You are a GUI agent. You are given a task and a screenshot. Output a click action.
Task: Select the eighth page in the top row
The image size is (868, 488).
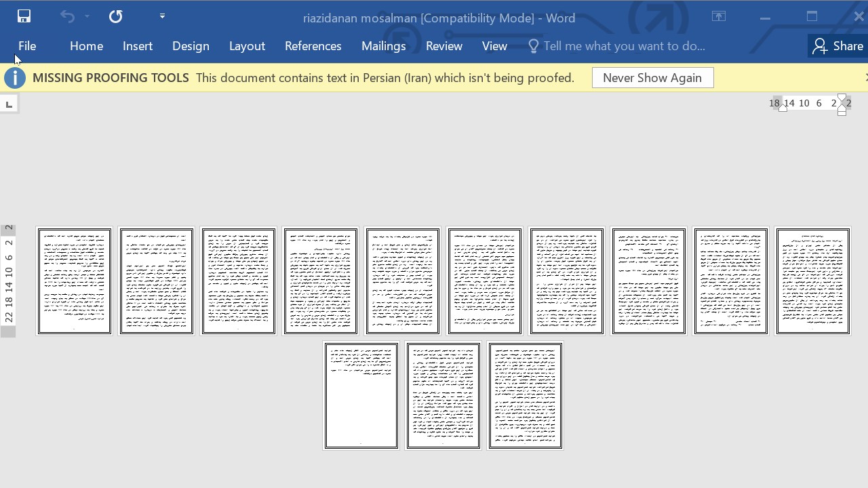(x=649, y=281)
